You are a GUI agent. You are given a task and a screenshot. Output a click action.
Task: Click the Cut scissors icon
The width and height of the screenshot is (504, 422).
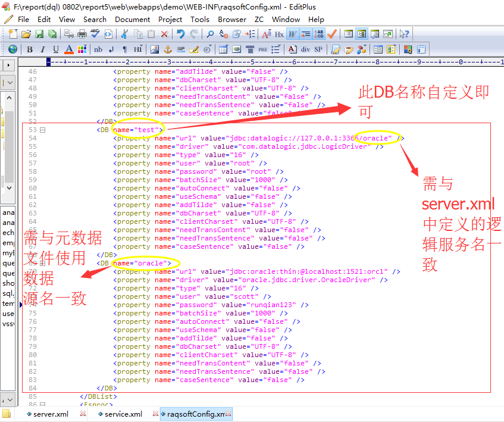(x=125, y=34)
